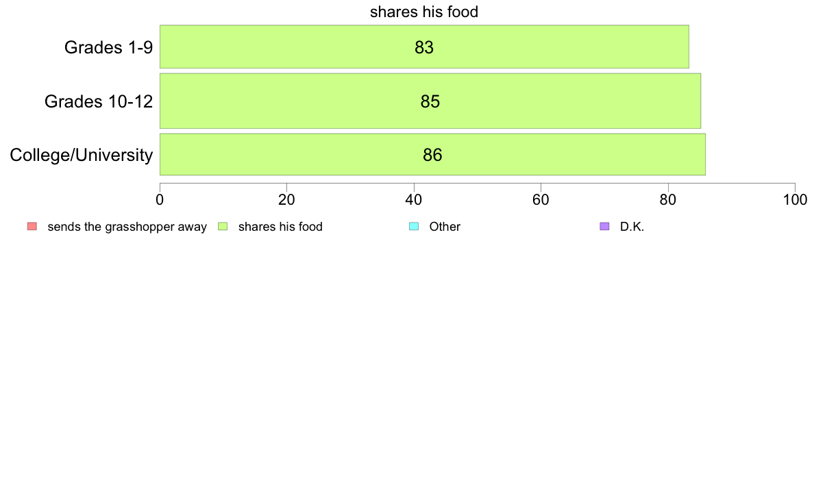Click the purple 'D.K.' legend swatch
Screen dimensions: 814x504
[x=604, y=226]
